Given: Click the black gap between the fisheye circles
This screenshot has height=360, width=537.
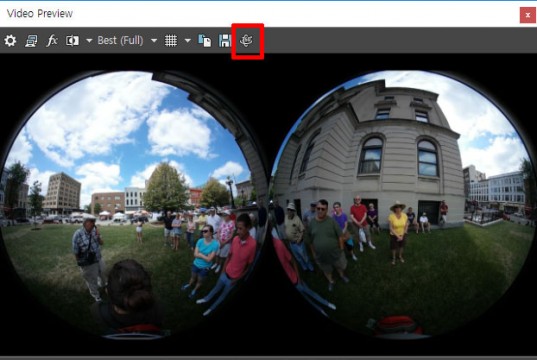Looking at the screenshot, I should coord(270,103).
